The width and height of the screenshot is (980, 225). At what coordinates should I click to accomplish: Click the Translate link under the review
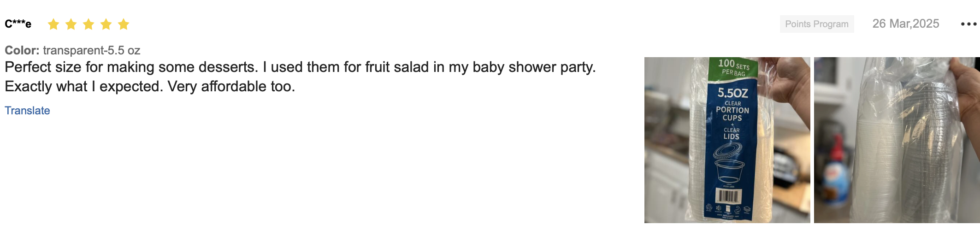pyautogui.click(x=27, y=111)
